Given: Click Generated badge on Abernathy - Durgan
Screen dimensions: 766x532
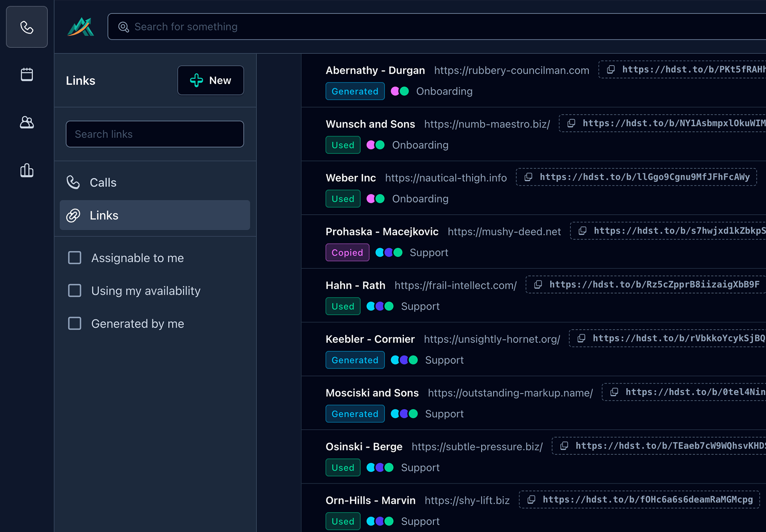Looking at the screenshot, I should pyautogui.click(x=355, y=91).
